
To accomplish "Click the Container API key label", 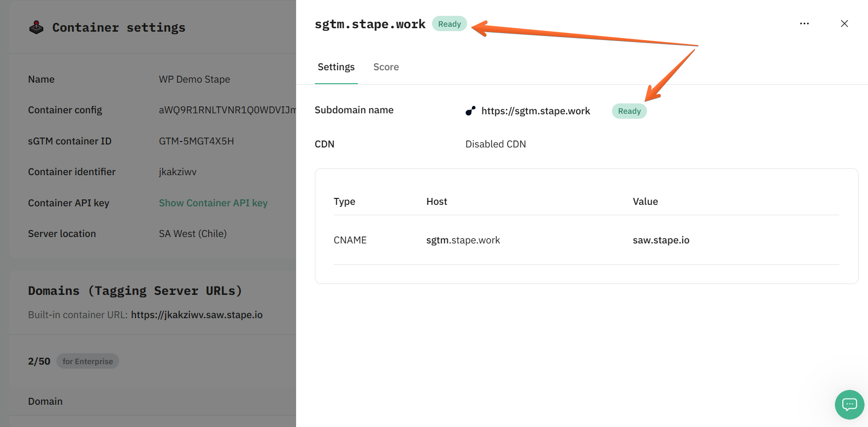I will pos(69,203).
